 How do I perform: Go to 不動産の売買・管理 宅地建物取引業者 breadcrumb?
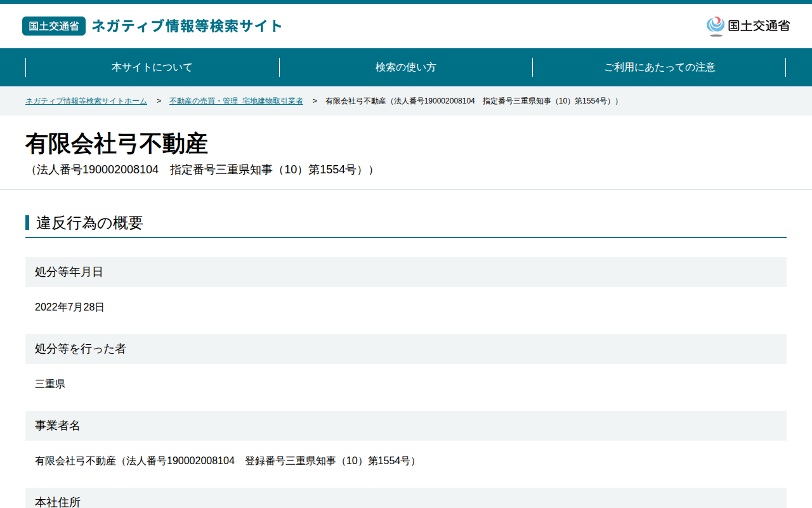[236, 101]
